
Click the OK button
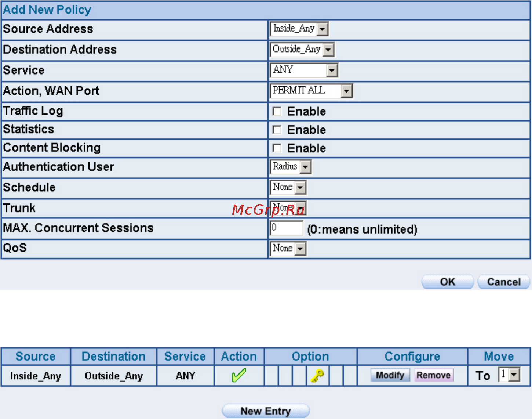pos(448,282)
